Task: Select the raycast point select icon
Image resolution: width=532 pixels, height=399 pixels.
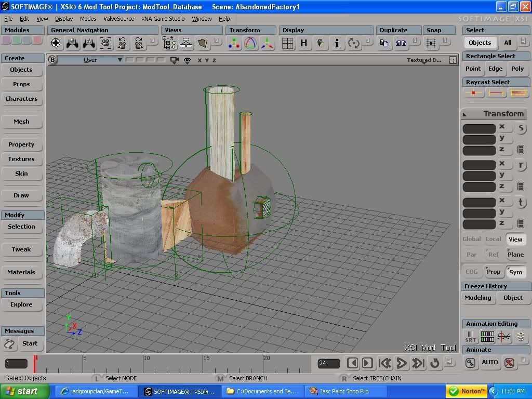Action: 473,92
